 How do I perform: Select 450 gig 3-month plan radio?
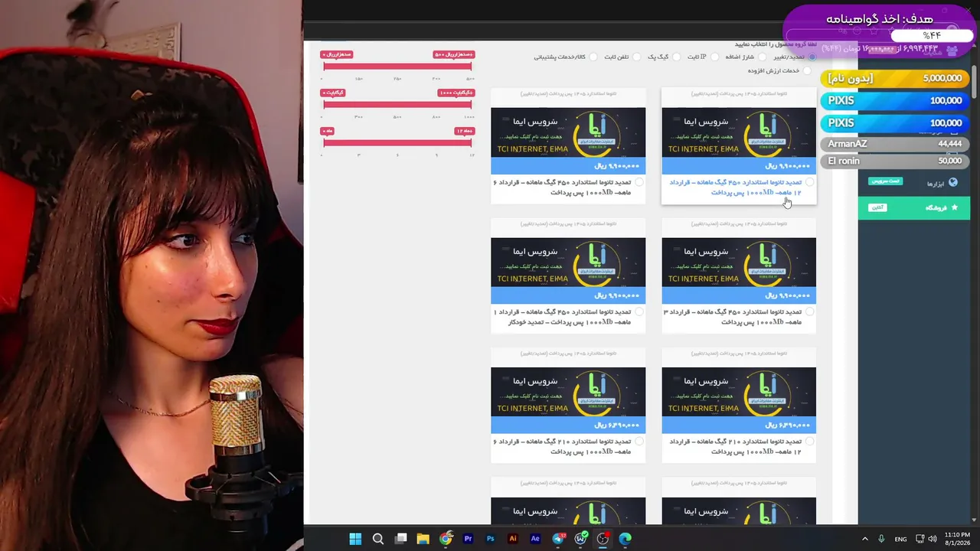coord(810,311)
